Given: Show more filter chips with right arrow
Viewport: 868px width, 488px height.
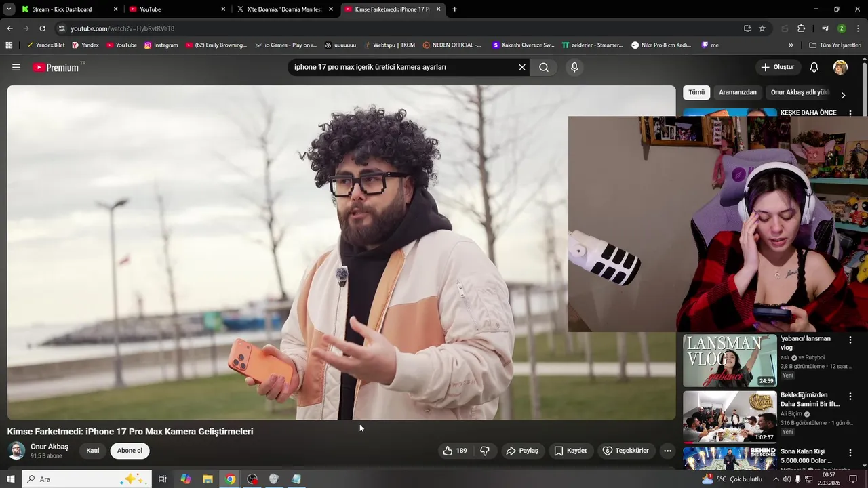Looking at the screenshot, I should click(843, 95).
